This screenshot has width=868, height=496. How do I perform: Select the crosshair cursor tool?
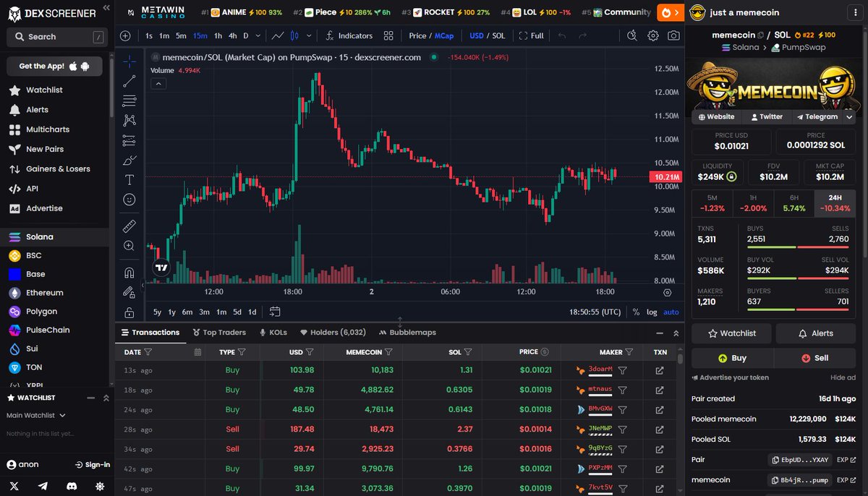pyautogui.click(x=129, y=61)
